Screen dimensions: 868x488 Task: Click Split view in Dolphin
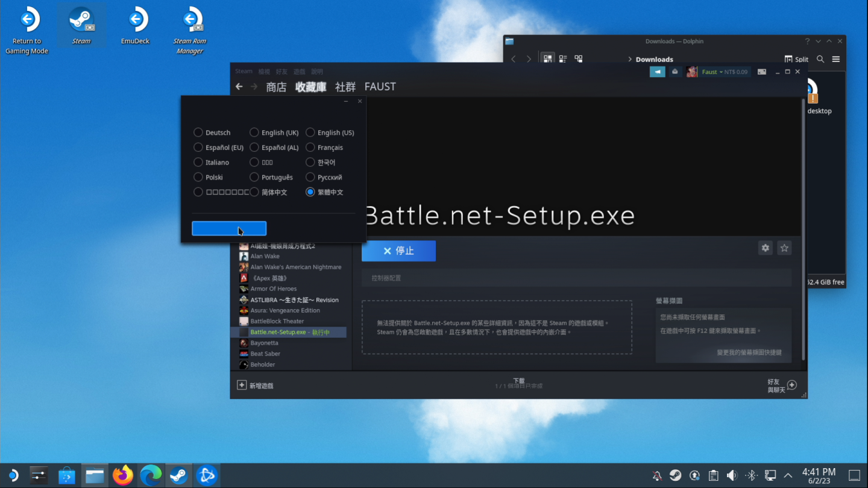click(x=796, y=59)
